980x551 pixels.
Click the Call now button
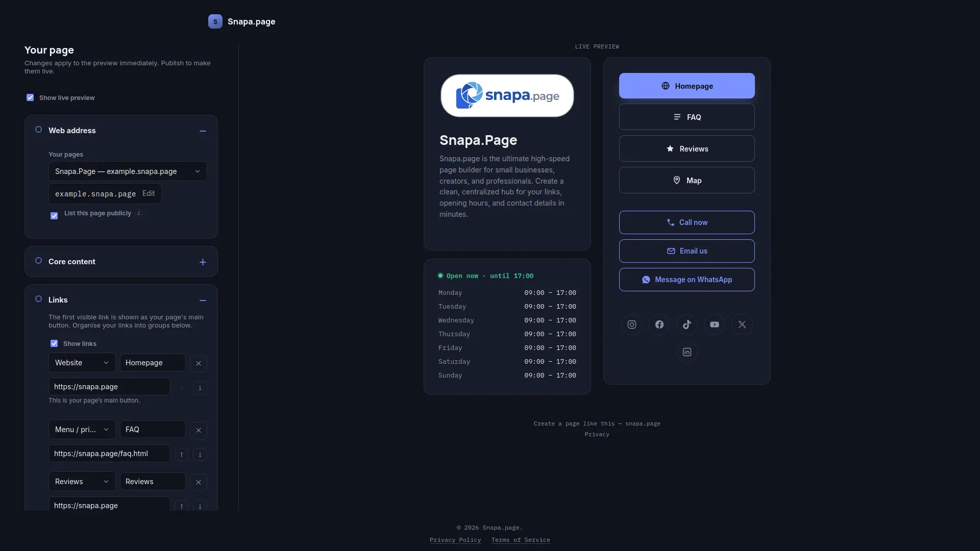[x=687, y=222]
